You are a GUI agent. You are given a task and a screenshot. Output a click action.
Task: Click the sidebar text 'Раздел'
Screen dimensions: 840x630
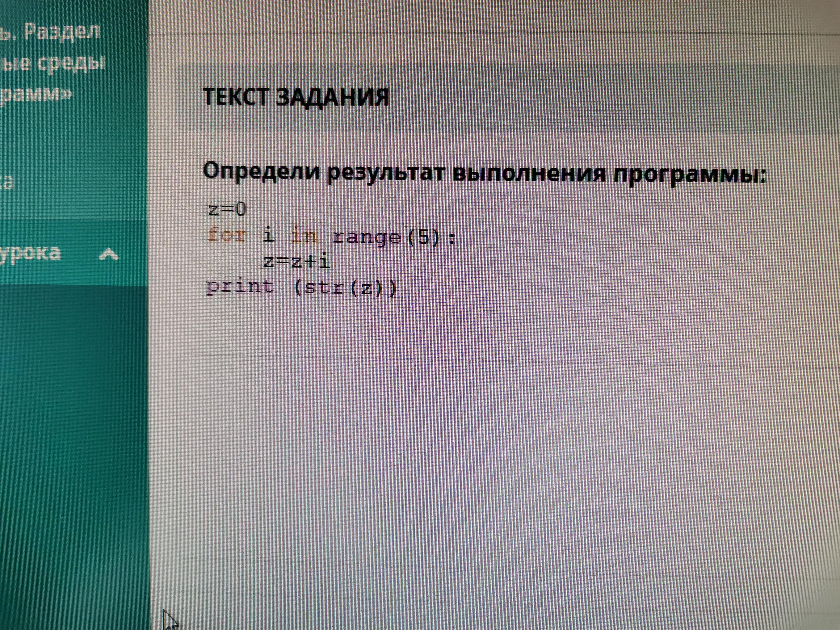62,31
